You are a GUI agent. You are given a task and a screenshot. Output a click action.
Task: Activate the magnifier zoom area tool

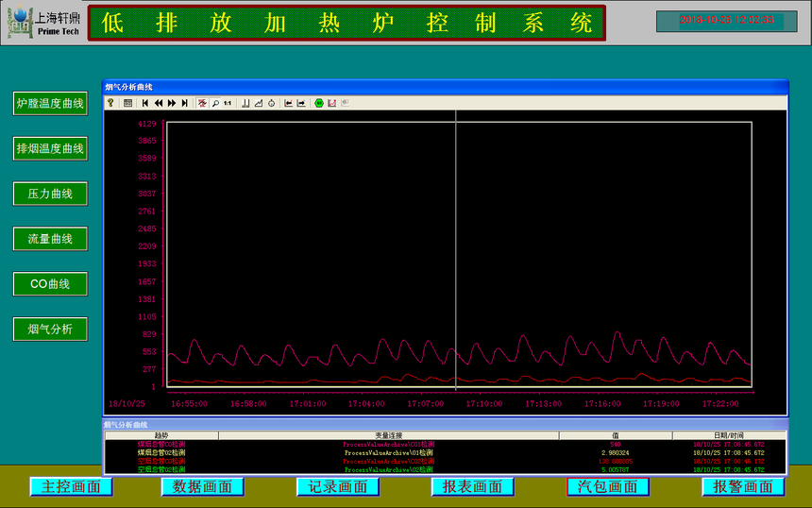click(215, 103)
